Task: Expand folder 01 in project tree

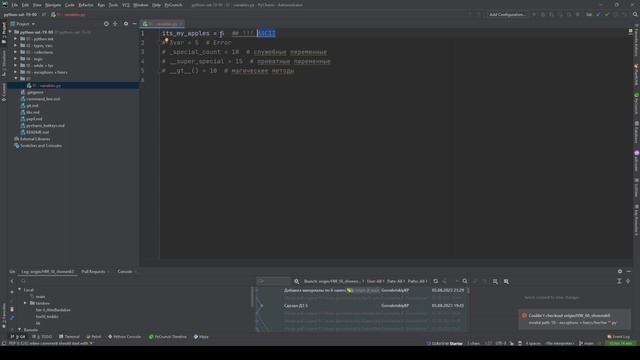Action: click(16, 39)
